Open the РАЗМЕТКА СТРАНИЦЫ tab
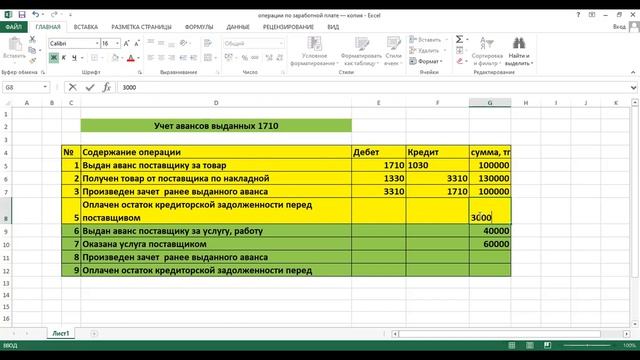The width and height of the screenshot is (640, 360). pos(141,27)
